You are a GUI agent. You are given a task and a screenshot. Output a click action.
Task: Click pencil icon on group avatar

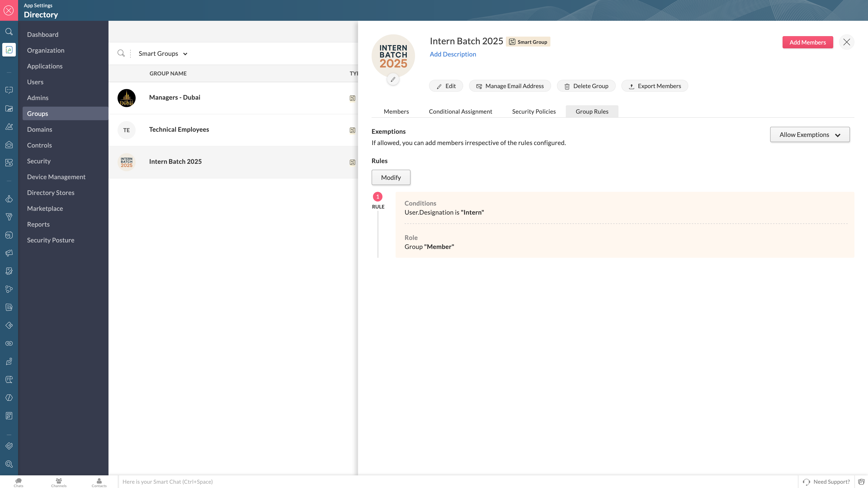click(x=393, y=80)
